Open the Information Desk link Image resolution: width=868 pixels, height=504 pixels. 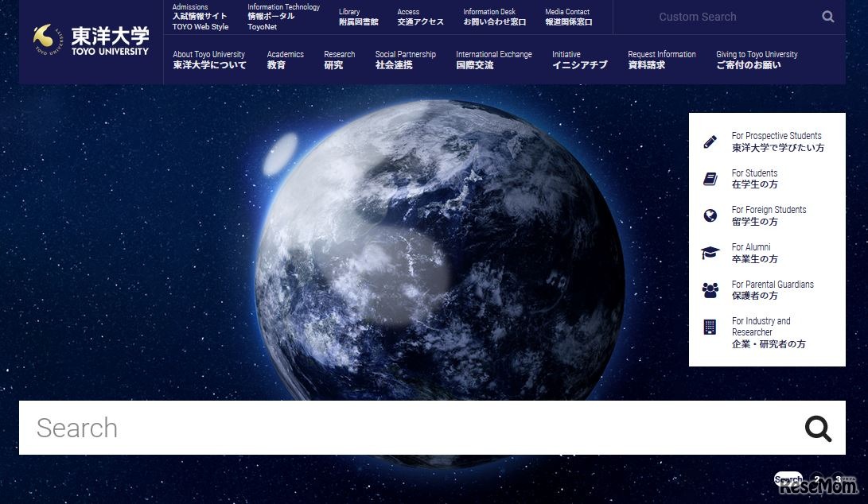tap(494, 17)
